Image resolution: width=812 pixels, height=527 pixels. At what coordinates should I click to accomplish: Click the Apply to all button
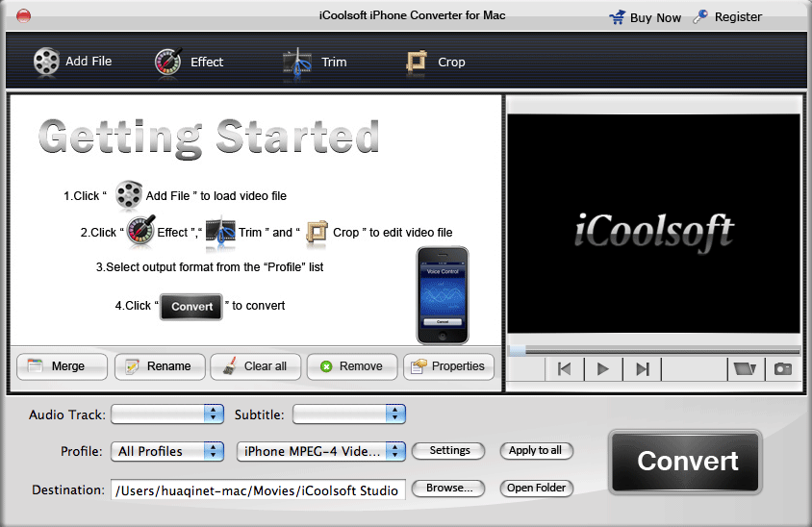pyautogui.click(x=537, y=451)
